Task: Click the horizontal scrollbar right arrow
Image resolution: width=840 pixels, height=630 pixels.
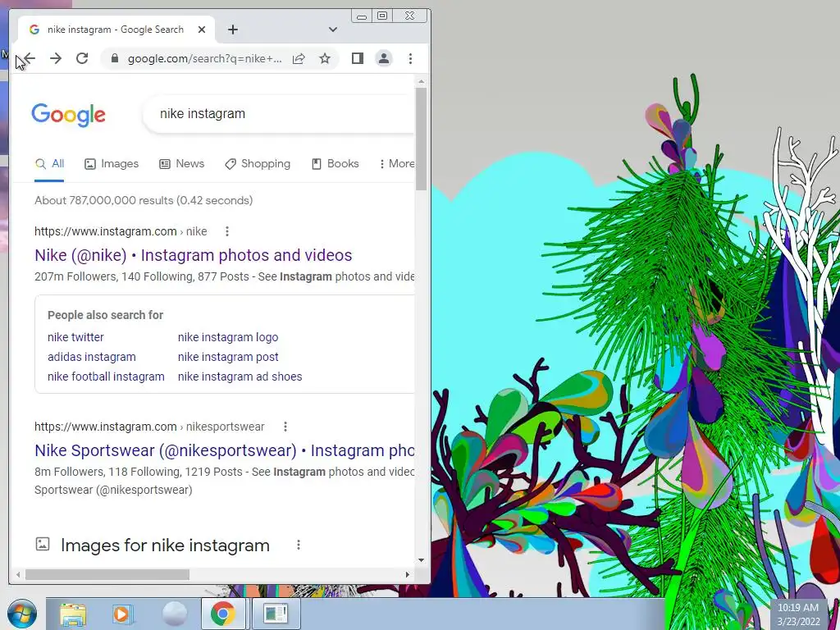Action: pyautogui.click(x=407, y=575)
